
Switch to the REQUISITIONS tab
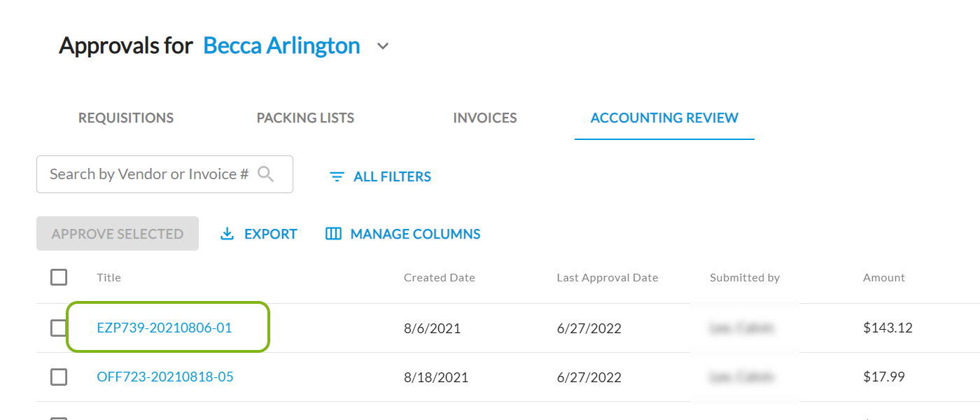[x=126, y=118]
